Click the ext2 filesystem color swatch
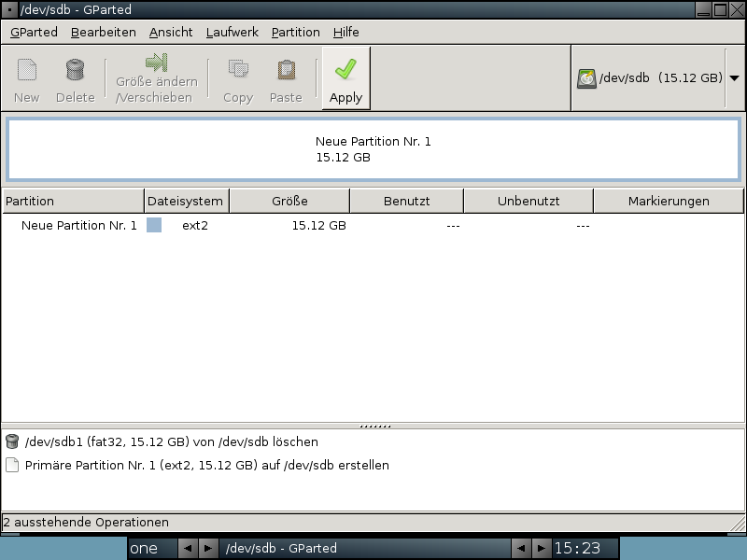Image resolution: width=747 pixels, height=560 pixels. (154, 225)
